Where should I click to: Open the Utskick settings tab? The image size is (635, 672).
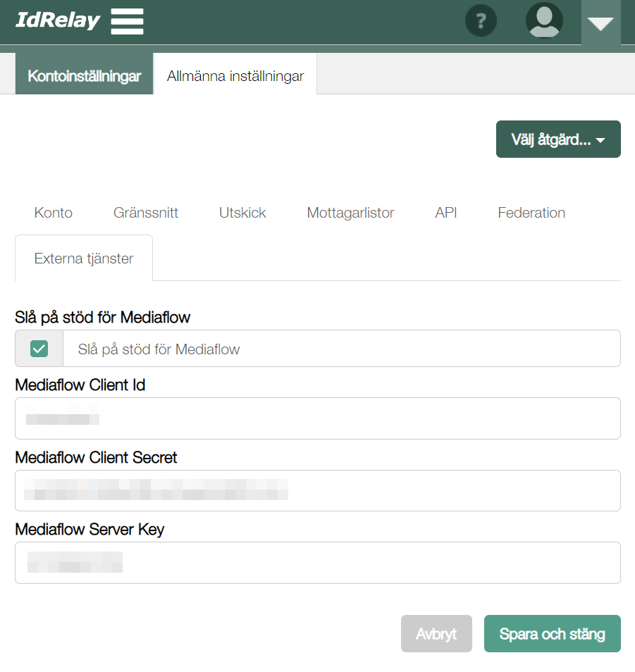click(242, 213)
